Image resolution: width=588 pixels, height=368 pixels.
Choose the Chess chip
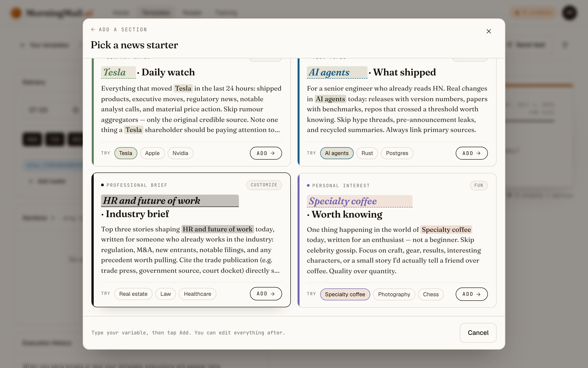(431, 294)
